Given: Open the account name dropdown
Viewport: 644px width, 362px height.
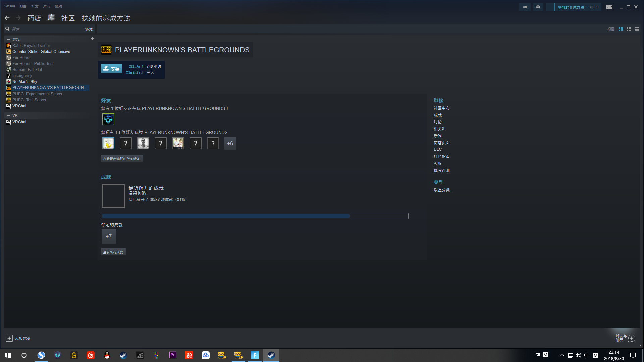Looking at the screenshot, I should [x=573, y=7].
